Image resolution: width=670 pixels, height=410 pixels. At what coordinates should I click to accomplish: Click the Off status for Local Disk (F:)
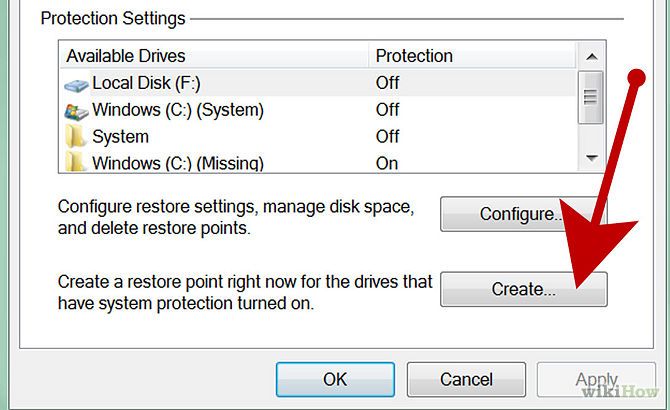pos(388,84)
